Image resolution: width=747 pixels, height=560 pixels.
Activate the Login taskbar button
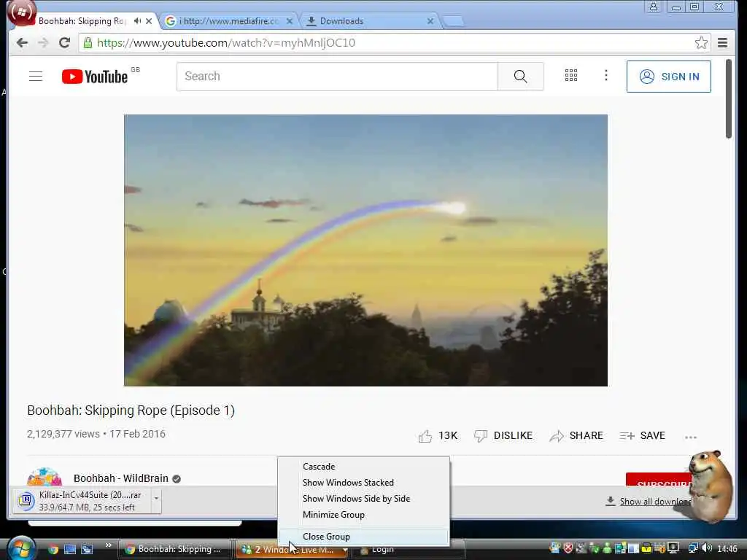pos(408,550)
